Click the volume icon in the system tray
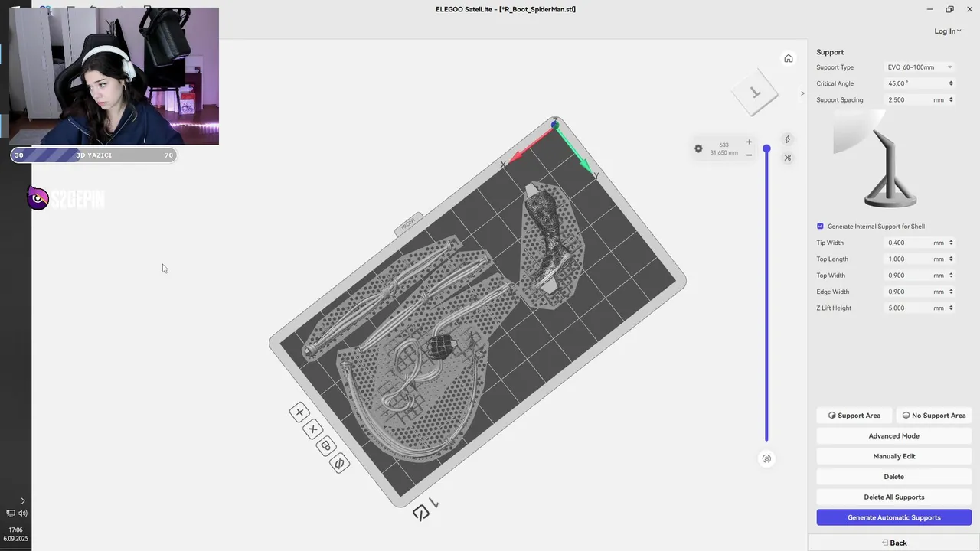Viewport: 980px width, 551px height. tap(23, 514)
